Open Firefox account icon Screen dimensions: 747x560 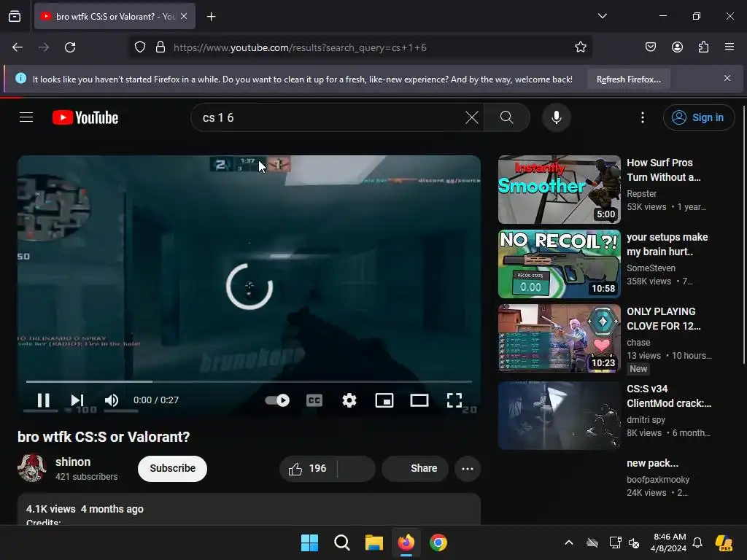(x=677, y=47)
